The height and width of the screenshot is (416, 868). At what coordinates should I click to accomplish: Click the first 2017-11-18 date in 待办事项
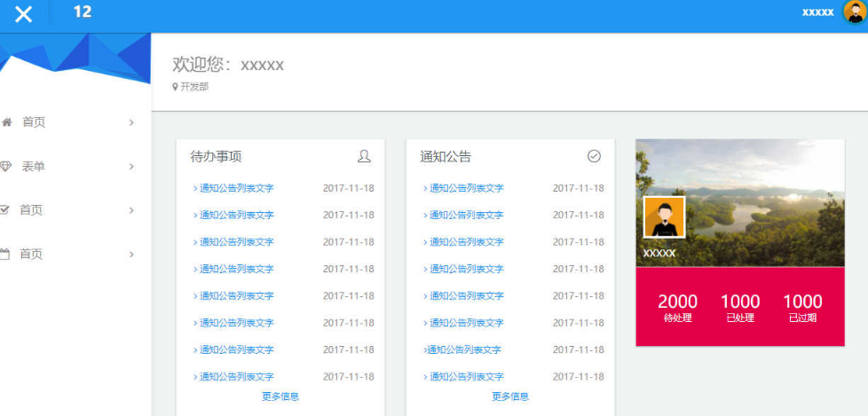coord(349,188)
